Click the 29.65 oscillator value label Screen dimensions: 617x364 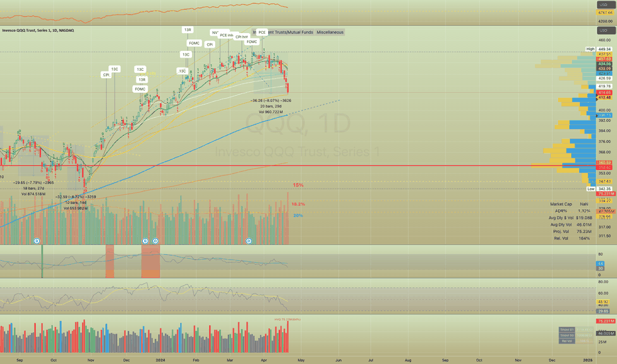pyautogui.click(x=603, y=311)
